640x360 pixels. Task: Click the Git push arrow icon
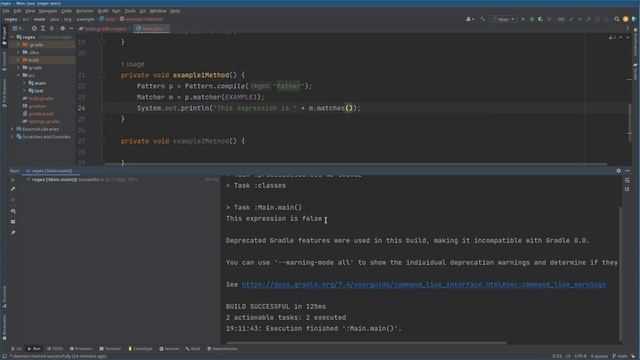pos(589,19)
